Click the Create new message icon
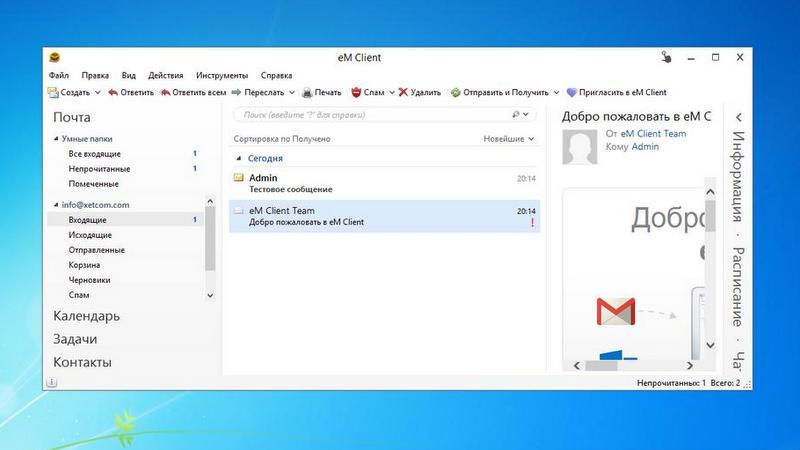Screen dimensions: 800x450 coord(53,92)
